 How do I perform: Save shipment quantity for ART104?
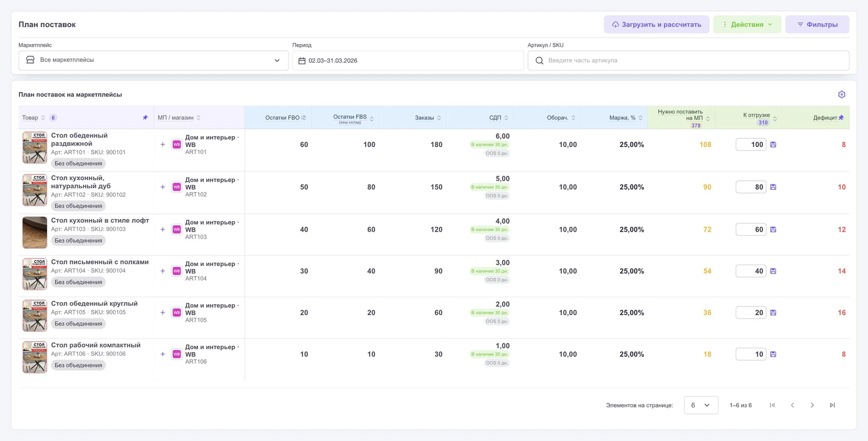pos(773,271)
